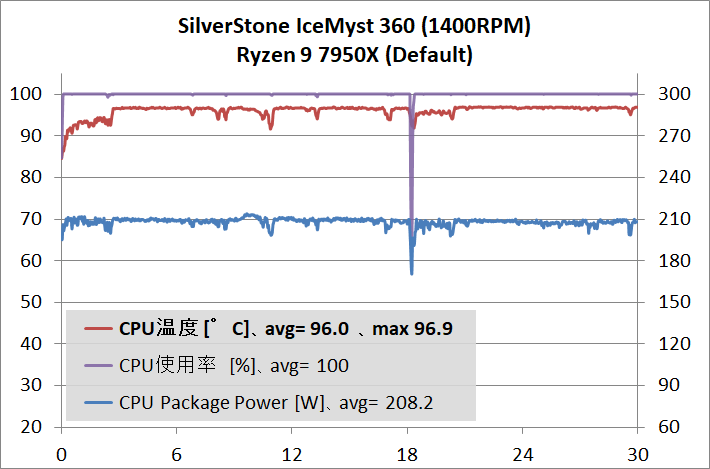The width and height of the screenshot is (710, 469).
Task: Click bottom axis label '0'
Action: point(62,454)
